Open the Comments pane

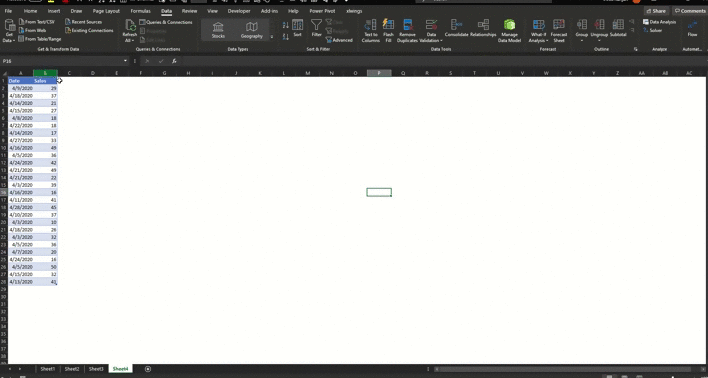click(689, 11)
